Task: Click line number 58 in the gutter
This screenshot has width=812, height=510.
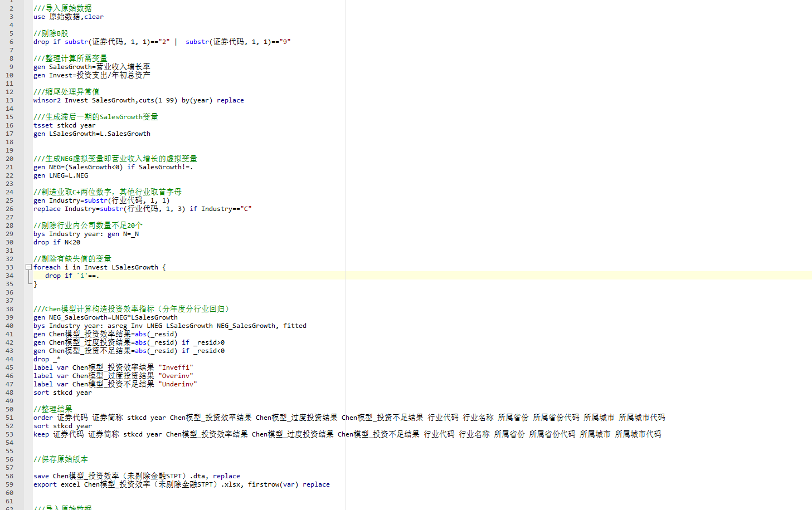Action: pyautogui.click(x=9, y=476)
